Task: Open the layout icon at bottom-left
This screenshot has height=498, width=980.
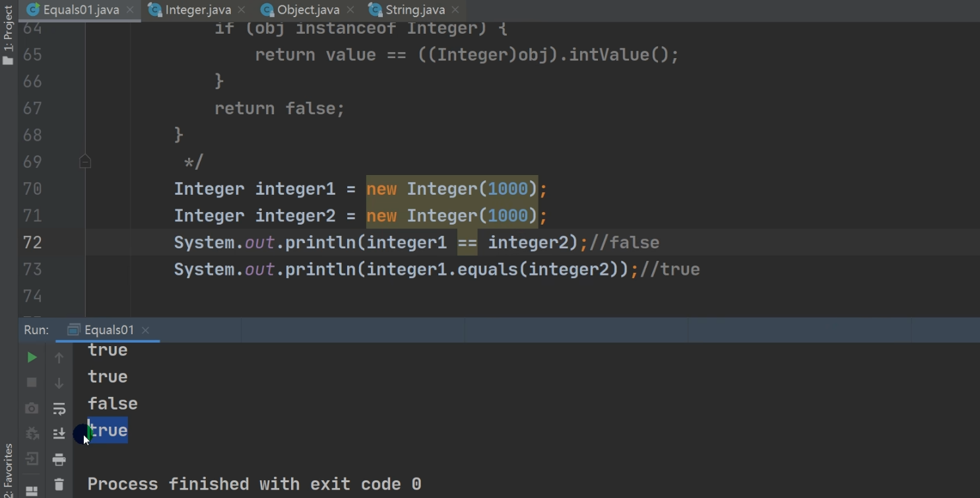Action: (x=32, y=491)
